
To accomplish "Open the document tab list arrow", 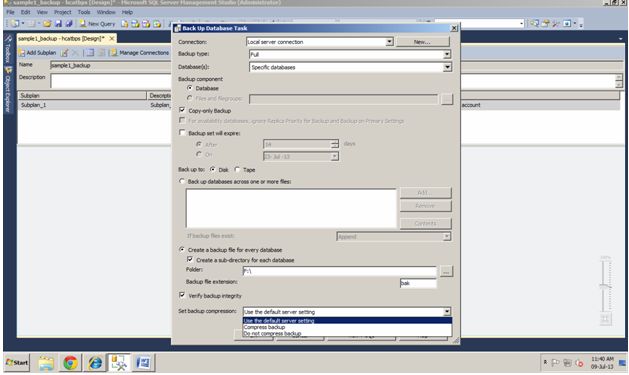I will tap(621, 39).
